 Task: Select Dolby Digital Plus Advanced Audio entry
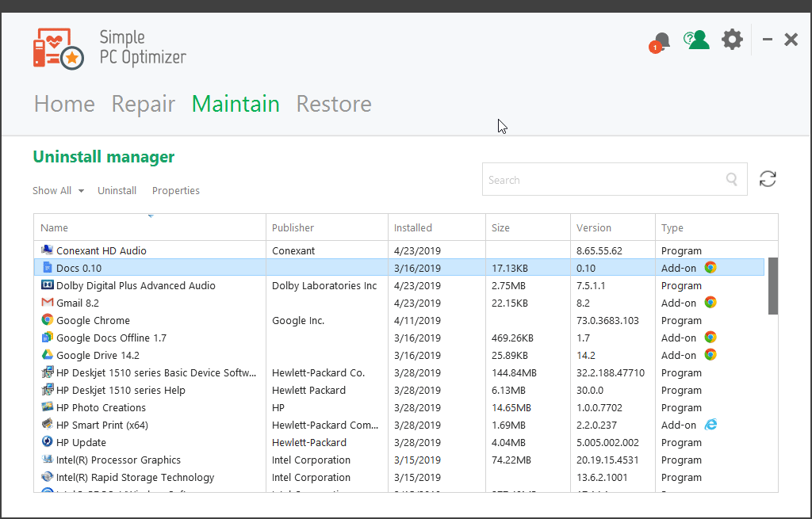136,285
